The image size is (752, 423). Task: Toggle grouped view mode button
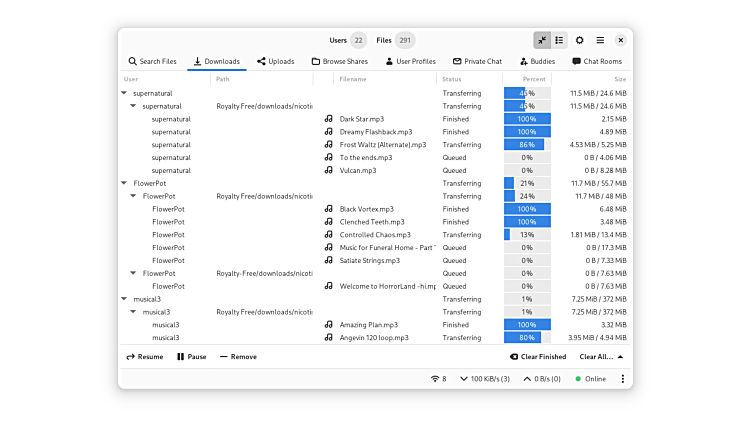pos(560,40)
